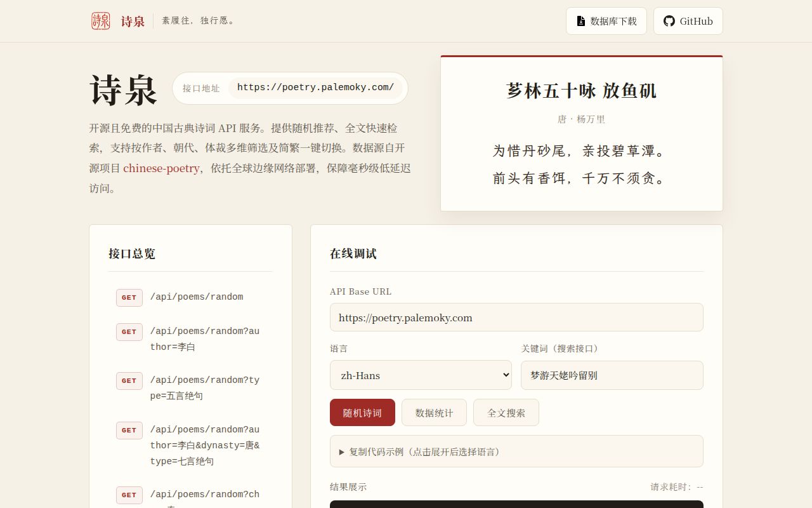
Task: Click the 诗泉 site name in header
Action: (x=133, y=22)
